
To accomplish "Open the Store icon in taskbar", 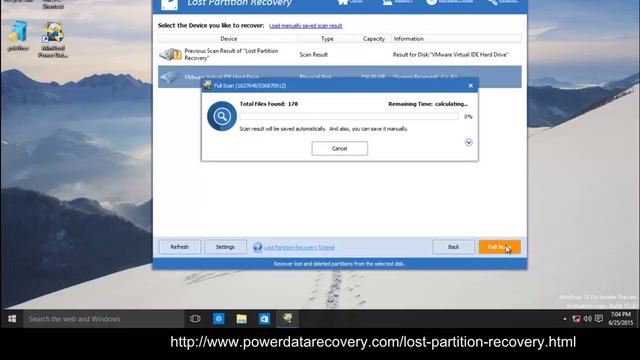I will [x=264, y=319].
